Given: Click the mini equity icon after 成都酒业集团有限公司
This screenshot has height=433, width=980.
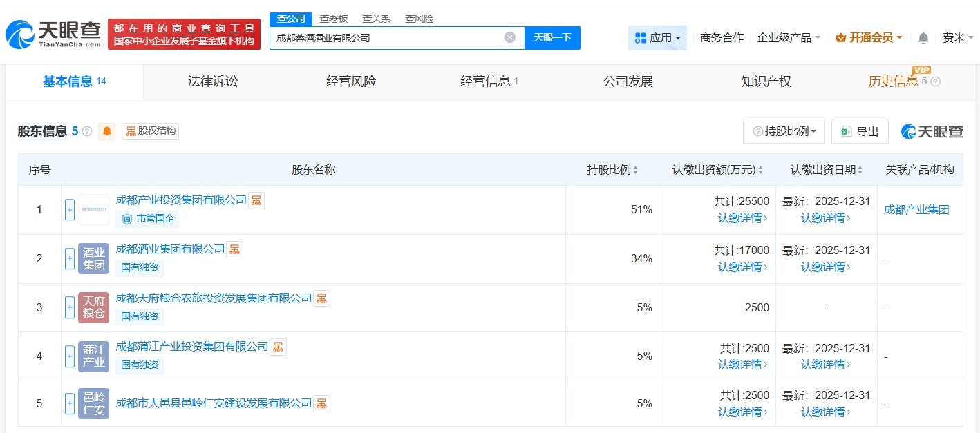Looking at the screenshot, I should [234, 249].
